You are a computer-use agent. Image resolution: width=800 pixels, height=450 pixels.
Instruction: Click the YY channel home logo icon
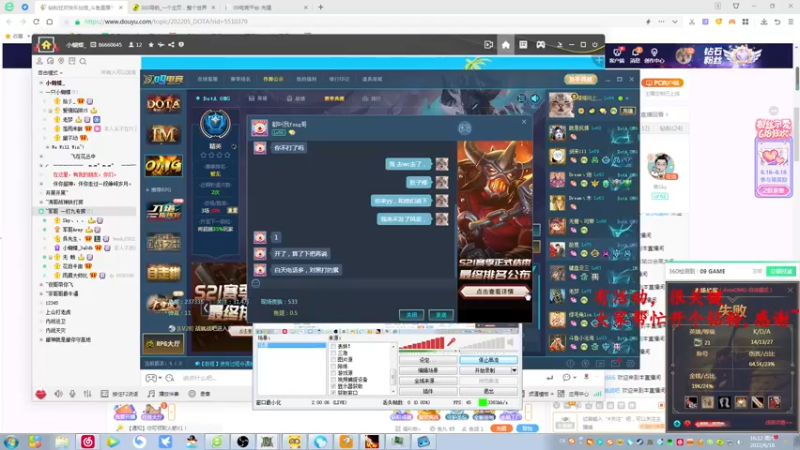point(46,45)
